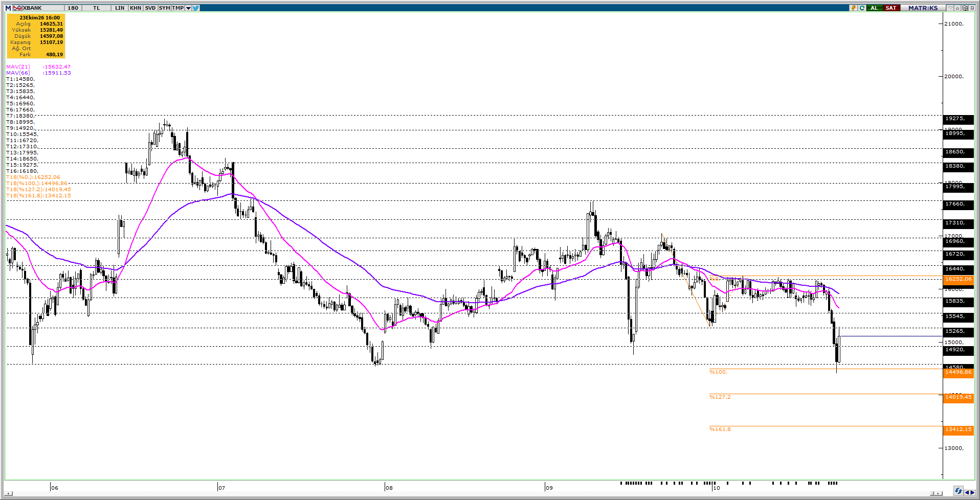Toggle the LIN scale button

point(120,8)
